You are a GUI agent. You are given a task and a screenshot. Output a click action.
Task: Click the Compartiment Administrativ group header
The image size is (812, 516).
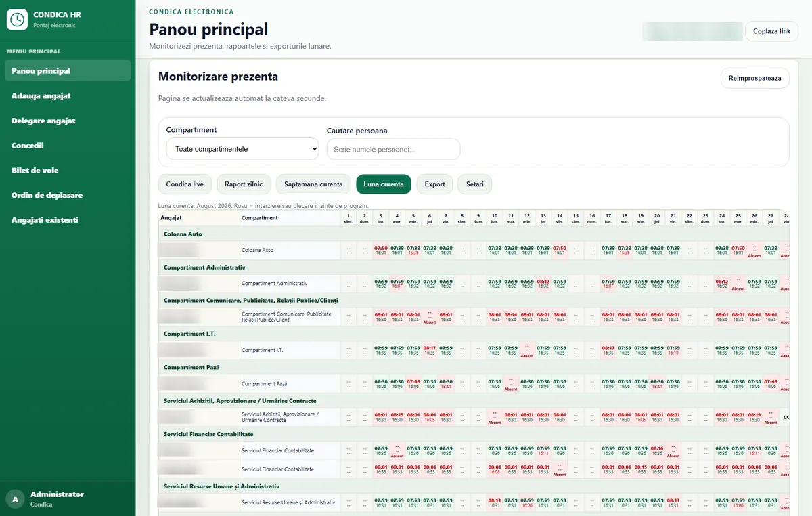(x=474, y=267)
